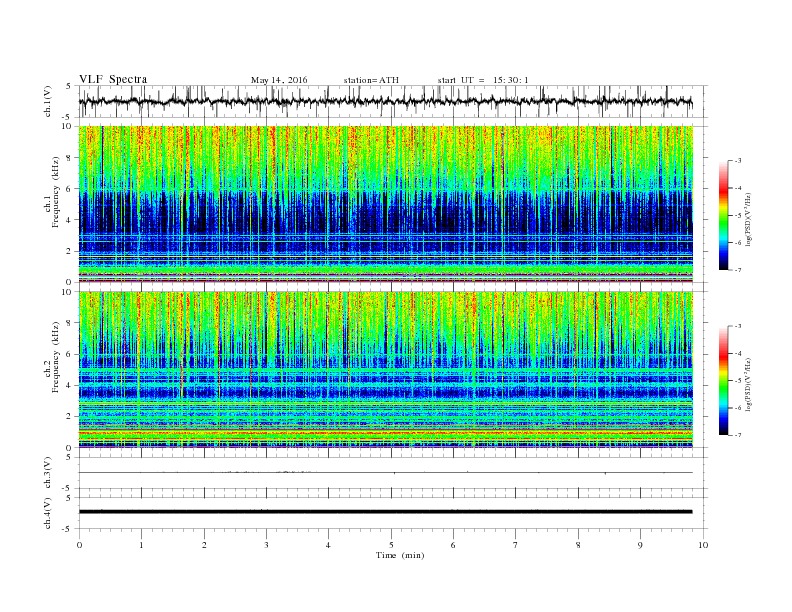792x612 pixels.
Task: Click the "Time (min)" x-axis label
Action: (x=400, y=555)
